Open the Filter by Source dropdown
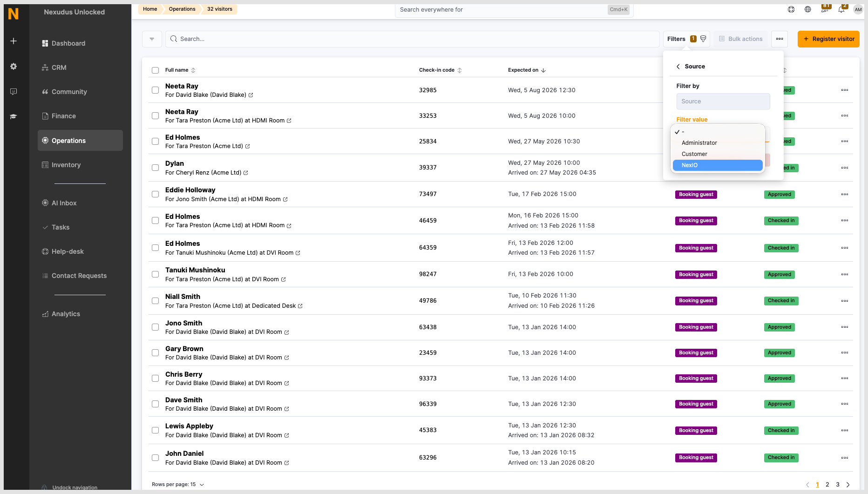Image resolution: width=868 pixels, height=494 pixels. pos(723,102)
